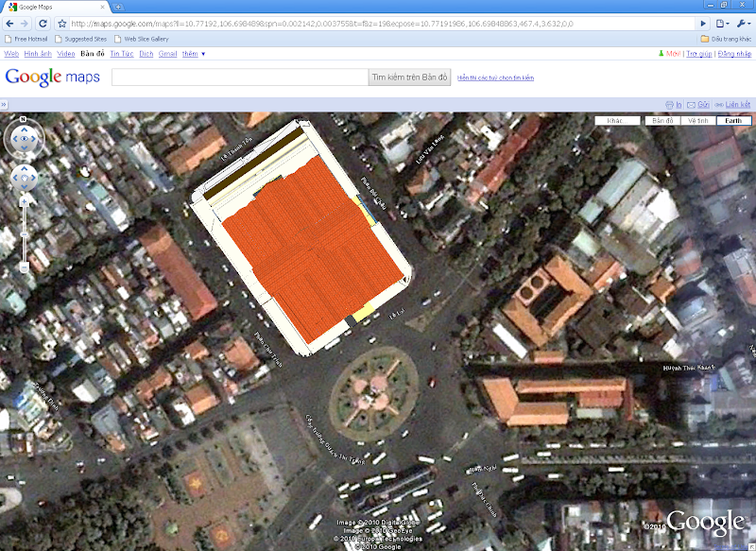This screenshot has height=551, width=756.
Task: Open the Free Hotmail bookmark
Action: coord(26,39)
